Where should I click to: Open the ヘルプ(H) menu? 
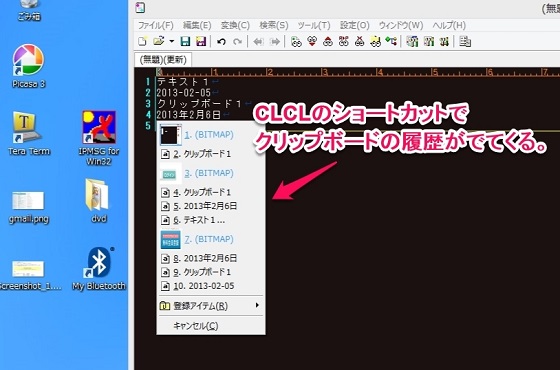point(449,25)
